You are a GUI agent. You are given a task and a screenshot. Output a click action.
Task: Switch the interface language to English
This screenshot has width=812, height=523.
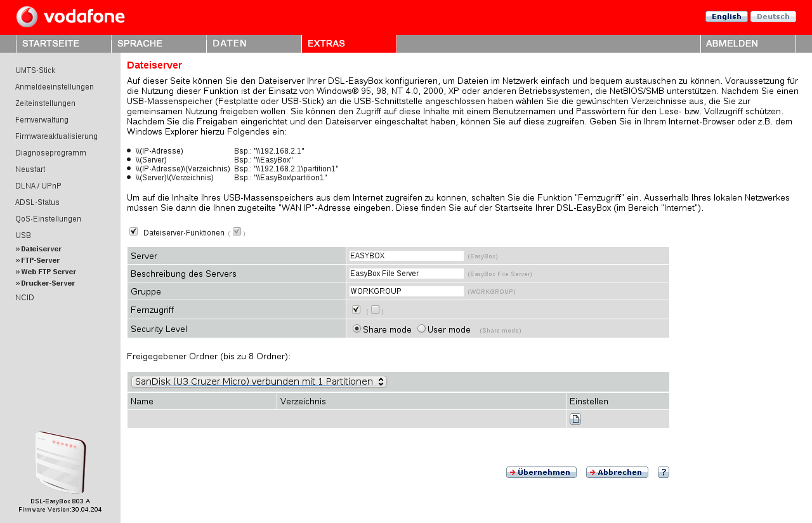coord(726,16)
